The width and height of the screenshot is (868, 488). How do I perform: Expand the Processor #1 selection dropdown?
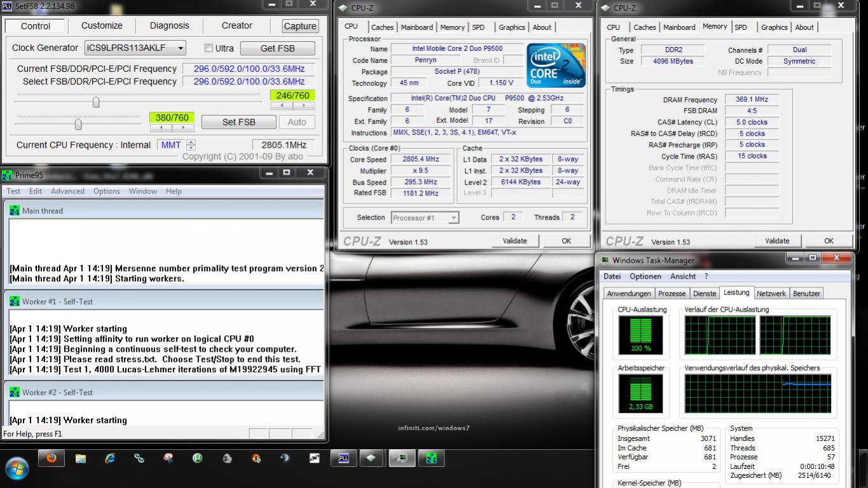(453, 218)
